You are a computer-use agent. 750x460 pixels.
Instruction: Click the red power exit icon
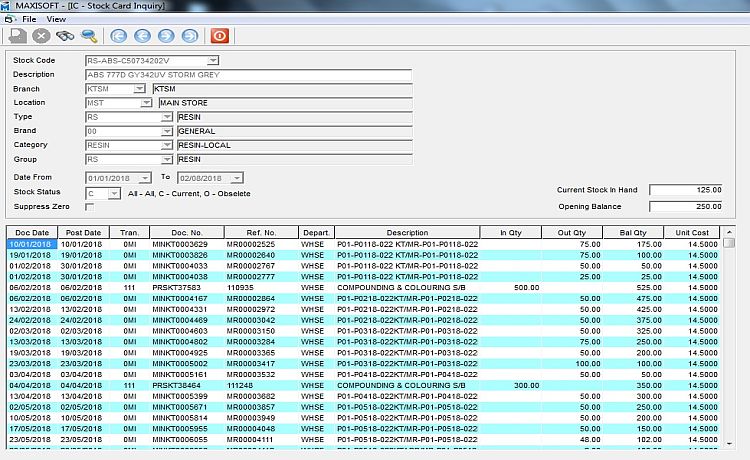(x=220, y=36)
